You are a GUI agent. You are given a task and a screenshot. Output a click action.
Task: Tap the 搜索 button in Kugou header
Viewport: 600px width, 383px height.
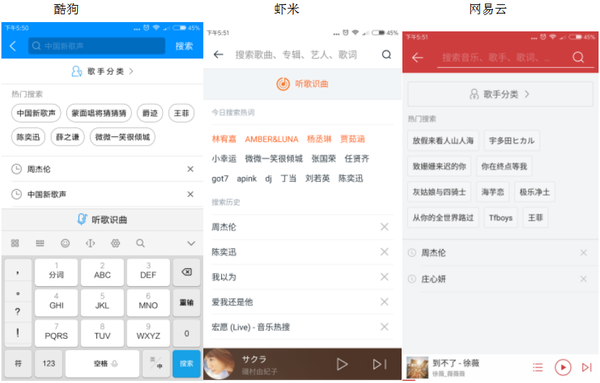pyautogui.click(x=184, y=46)
